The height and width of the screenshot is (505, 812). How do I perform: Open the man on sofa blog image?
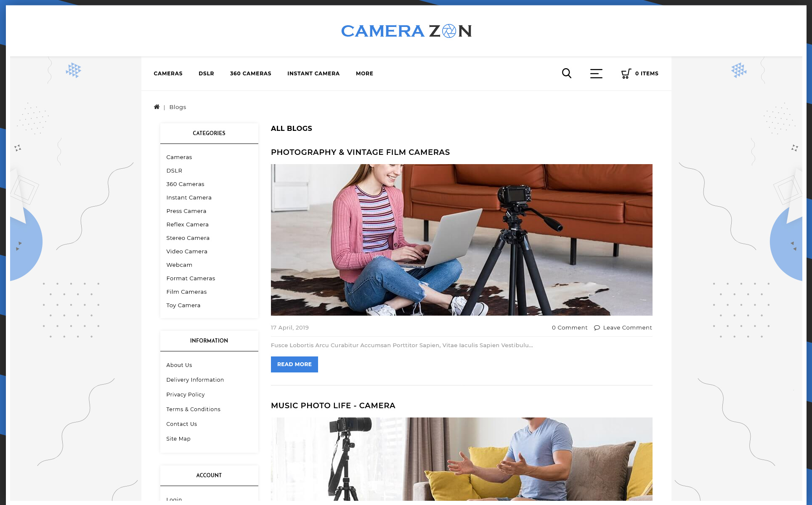[462, 459]
